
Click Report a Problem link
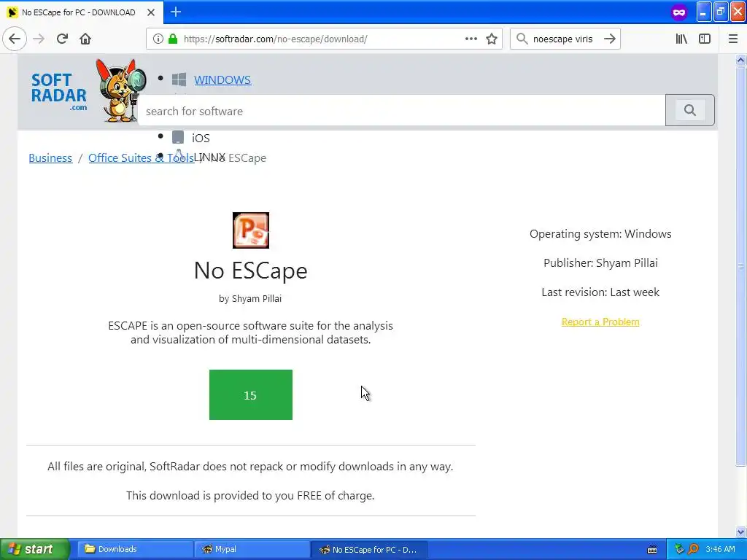click(600, 322)
